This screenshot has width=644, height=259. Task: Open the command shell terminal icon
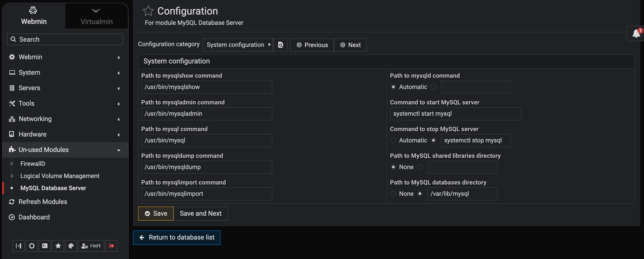click(x=45, y=246)
